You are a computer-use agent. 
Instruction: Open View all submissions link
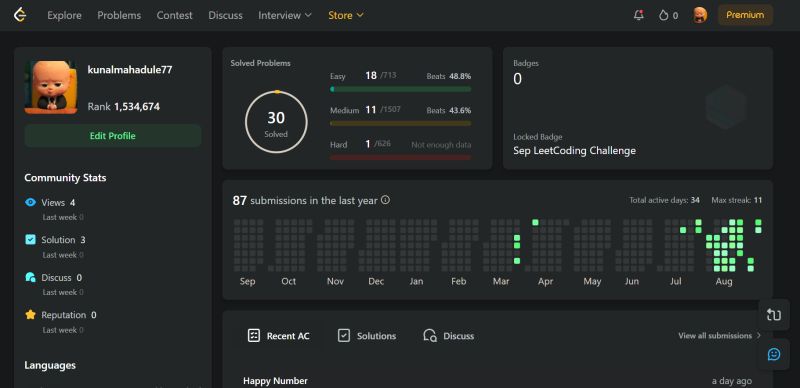pyautogui.click(x=719, y=335)
